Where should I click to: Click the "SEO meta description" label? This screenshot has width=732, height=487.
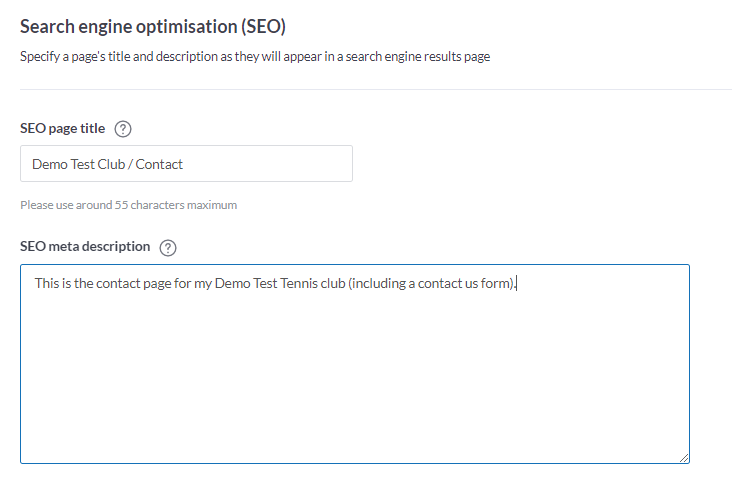coord(85,247)
